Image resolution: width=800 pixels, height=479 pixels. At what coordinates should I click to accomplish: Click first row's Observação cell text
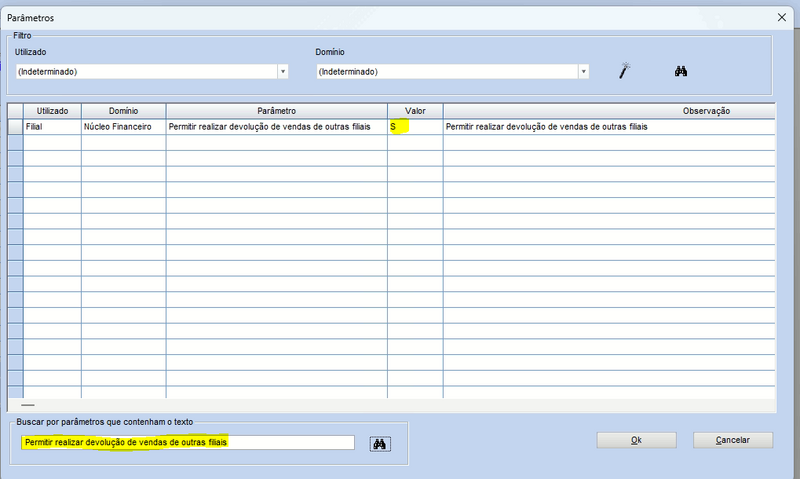click(546, 127)
